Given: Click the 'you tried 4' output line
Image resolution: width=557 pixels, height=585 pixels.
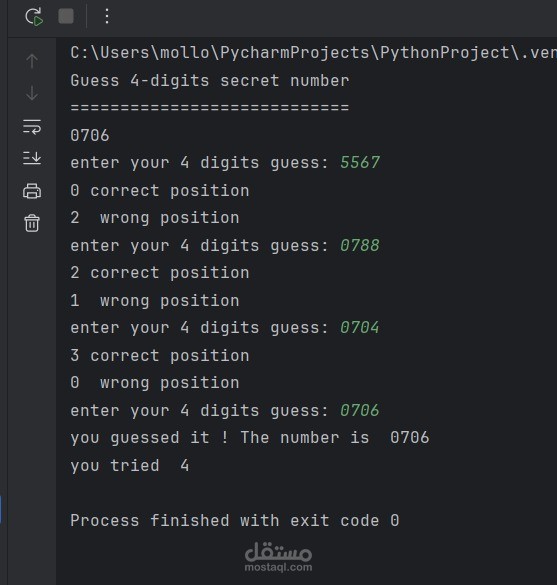Looking at the screenshot, I should (x=130, y=465).
